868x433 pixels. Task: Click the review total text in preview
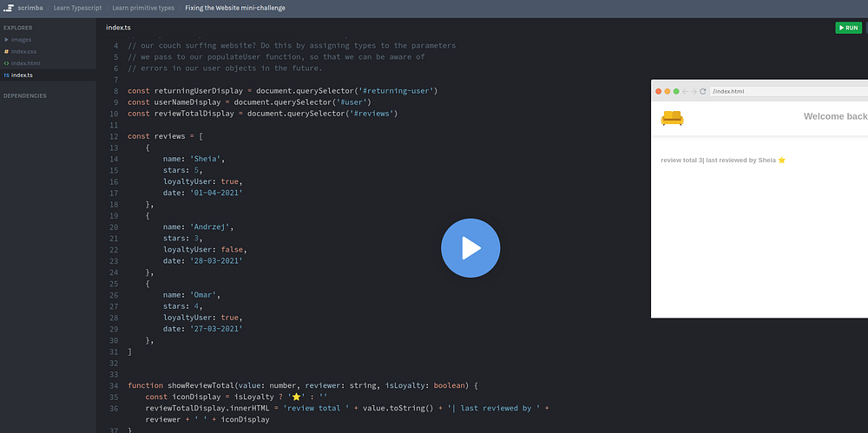pyautogui.click(x=723, y=160)
